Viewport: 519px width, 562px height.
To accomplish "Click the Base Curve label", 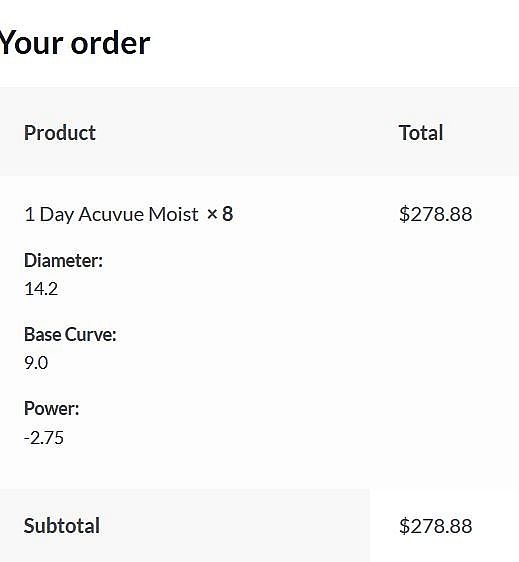I will pyautogui.click(x=70, y=334).
